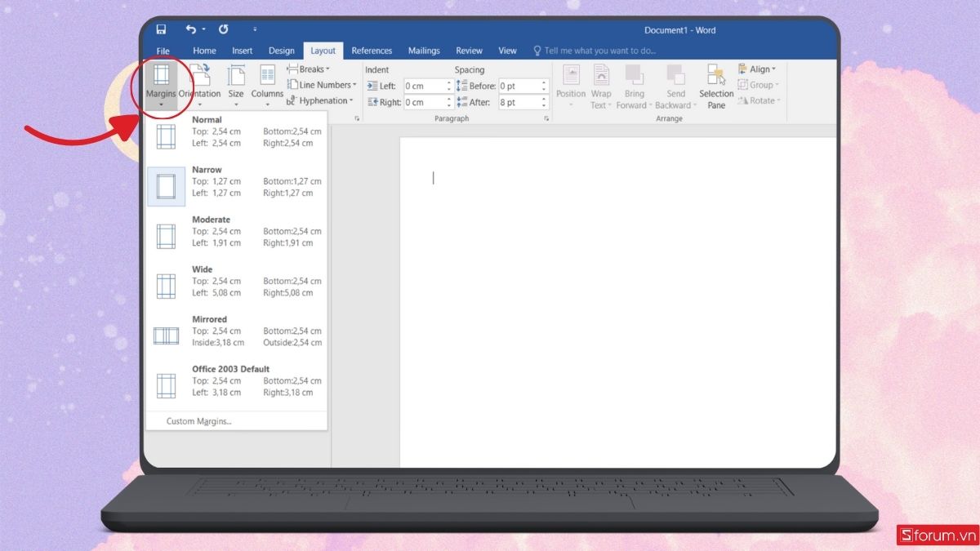Viewport: 980px width, 551px height.
Task: Open Custom Margins dialog
Action: click(x=237, y=421)
